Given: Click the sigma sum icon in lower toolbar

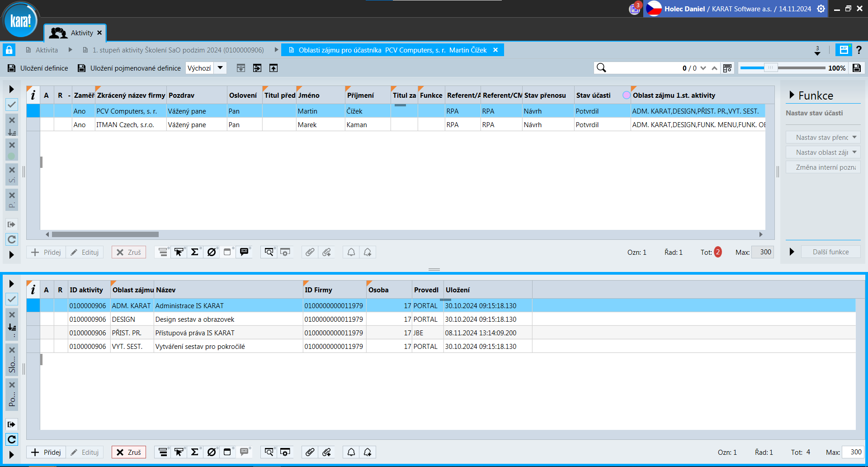Looking at the screenshot, I should 195,452.
